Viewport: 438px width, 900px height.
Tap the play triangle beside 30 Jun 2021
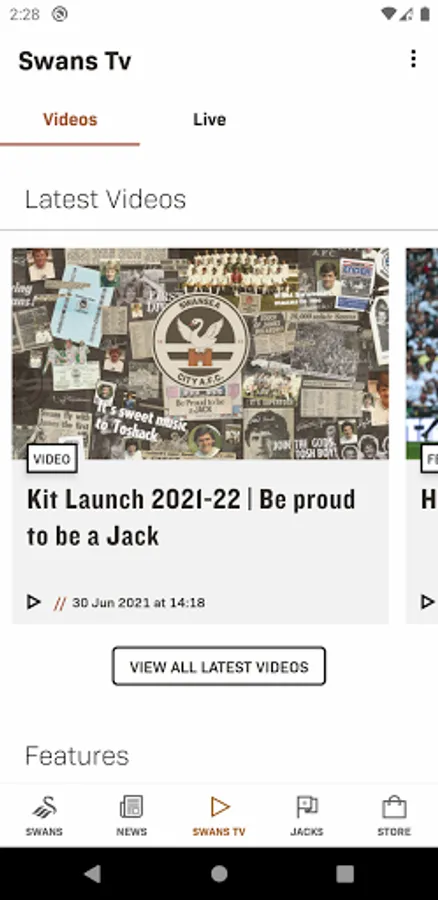coord(34,602)
